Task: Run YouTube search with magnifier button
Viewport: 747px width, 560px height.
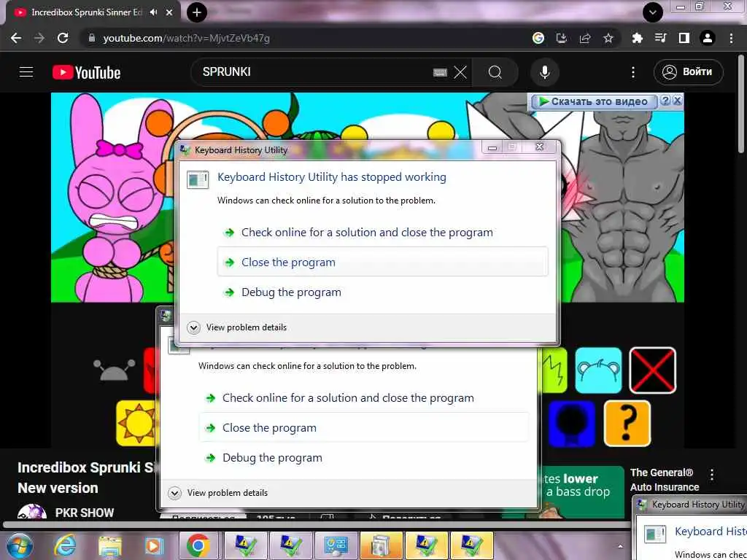Action: click(x=495, y=72)
